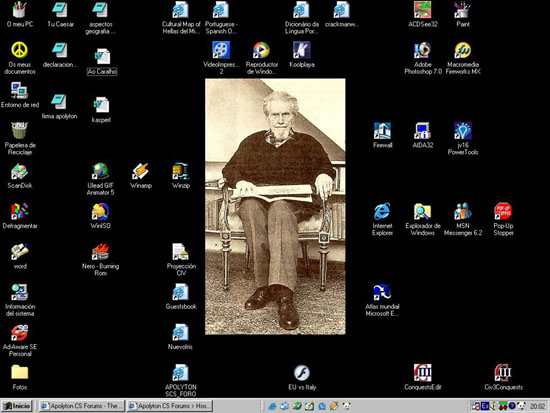Click Internet Explorer quick launch icon
Screen dimensions: 550x413
pyautogui.click(x=272, y=406)
